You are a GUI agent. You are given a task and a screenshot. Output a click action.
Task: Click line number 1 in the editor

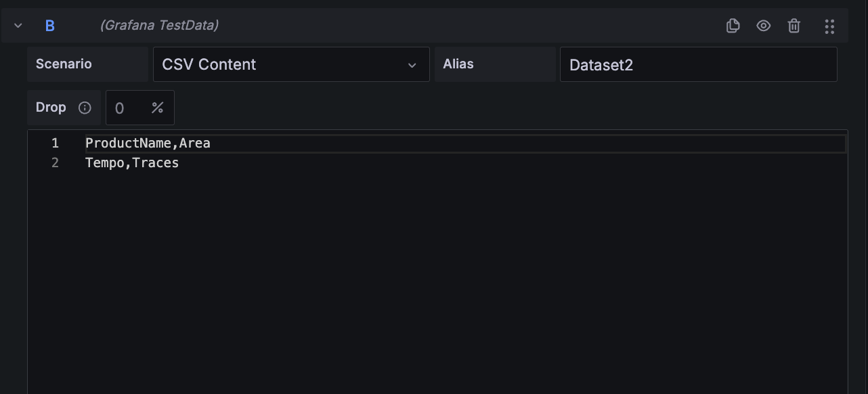(55, 144)
